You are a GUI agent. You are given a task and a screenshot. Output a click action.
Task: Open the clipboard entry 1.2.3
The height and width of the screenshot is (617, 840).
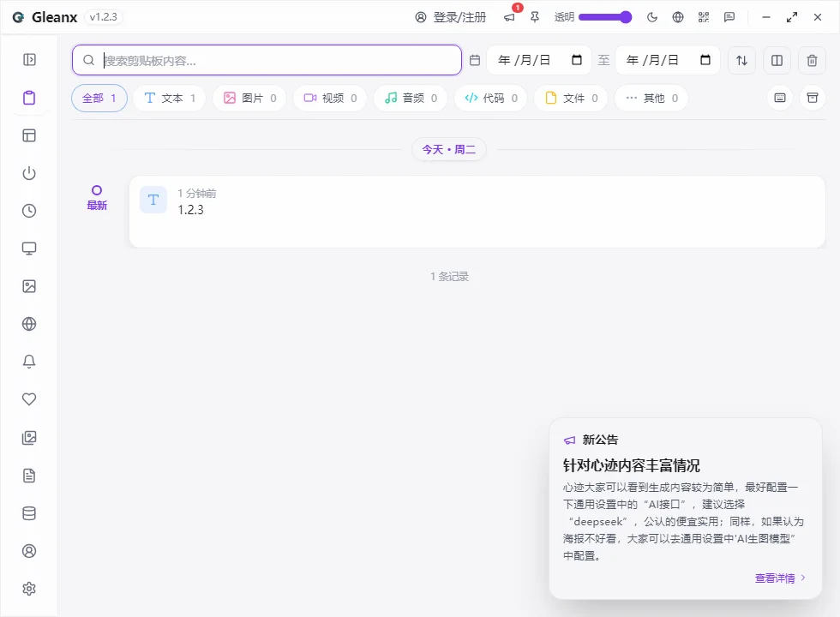tap(477, 212)
